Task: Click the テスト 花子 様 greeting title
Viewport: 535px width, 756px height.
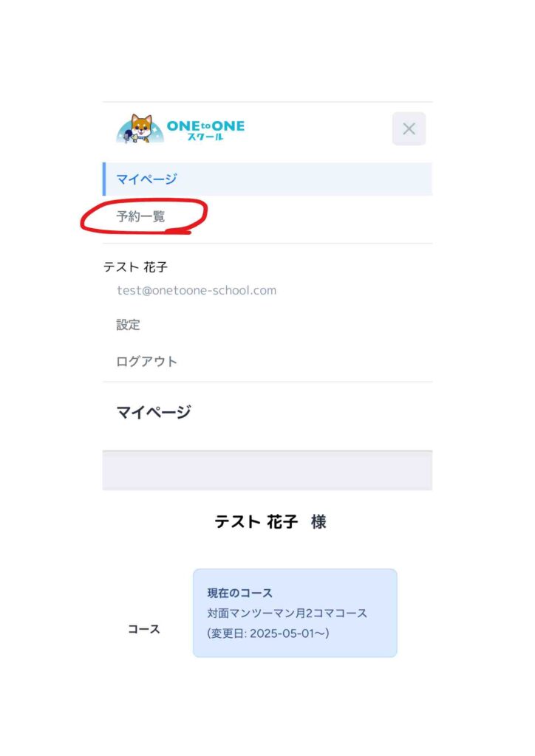Action: click(270, 521)
